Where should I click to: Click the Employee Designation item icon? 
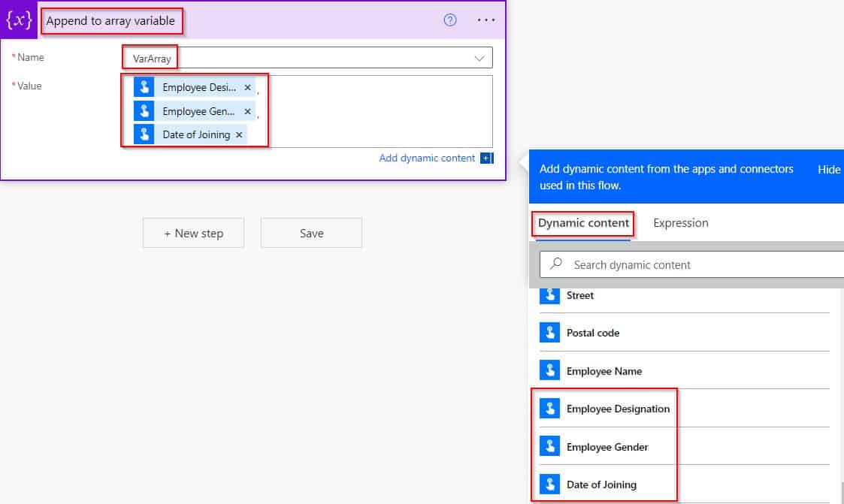tap(549, 409)
